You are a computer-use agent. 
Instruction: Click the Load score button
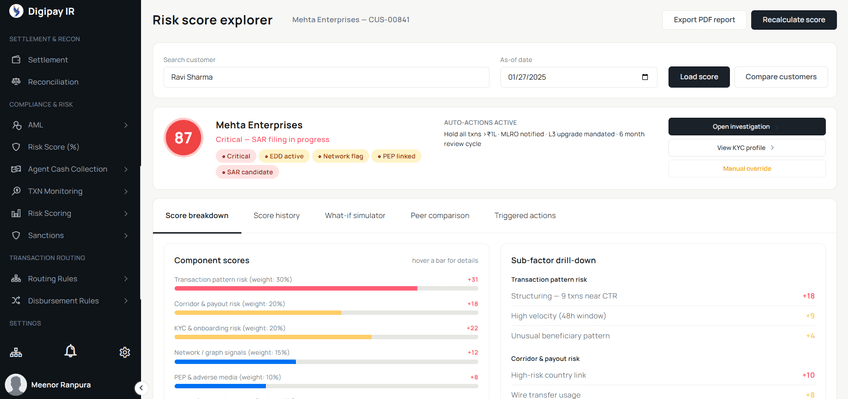pos(699,77)
